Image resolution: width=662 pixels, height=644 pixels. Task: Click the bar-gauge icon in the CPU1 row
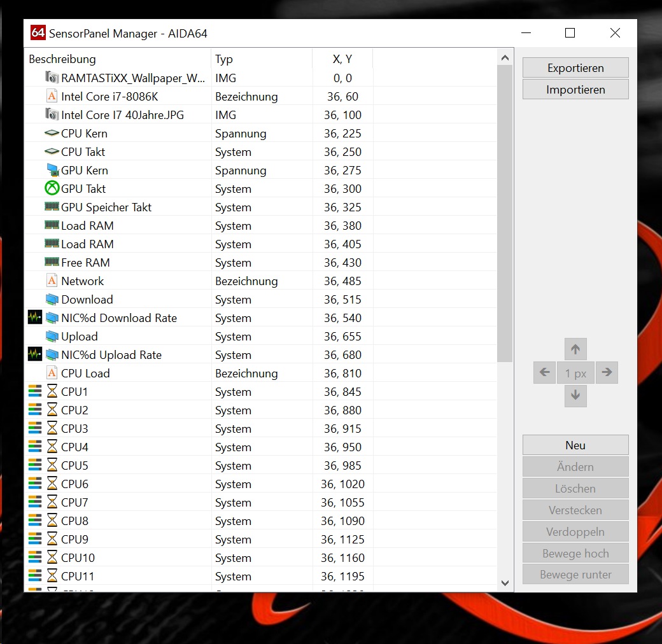click(x=35, y=391)
